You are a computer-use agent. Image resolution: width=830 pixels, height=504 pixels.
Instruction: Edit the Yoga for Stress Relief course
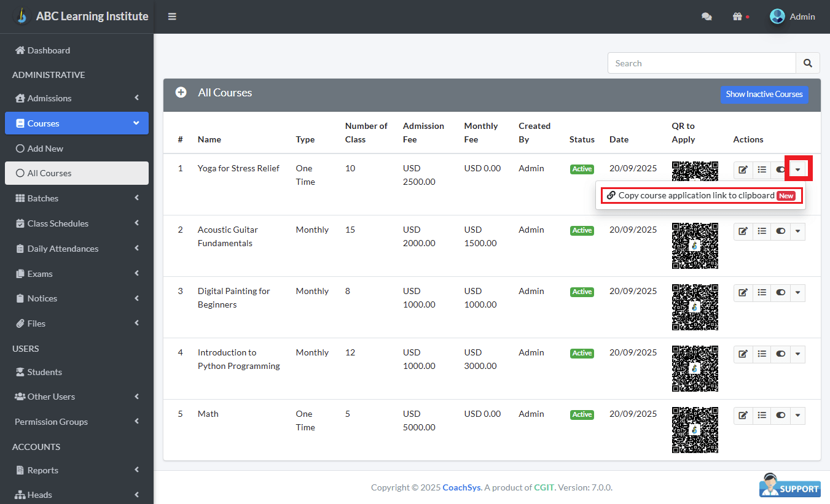pos(743,169)
